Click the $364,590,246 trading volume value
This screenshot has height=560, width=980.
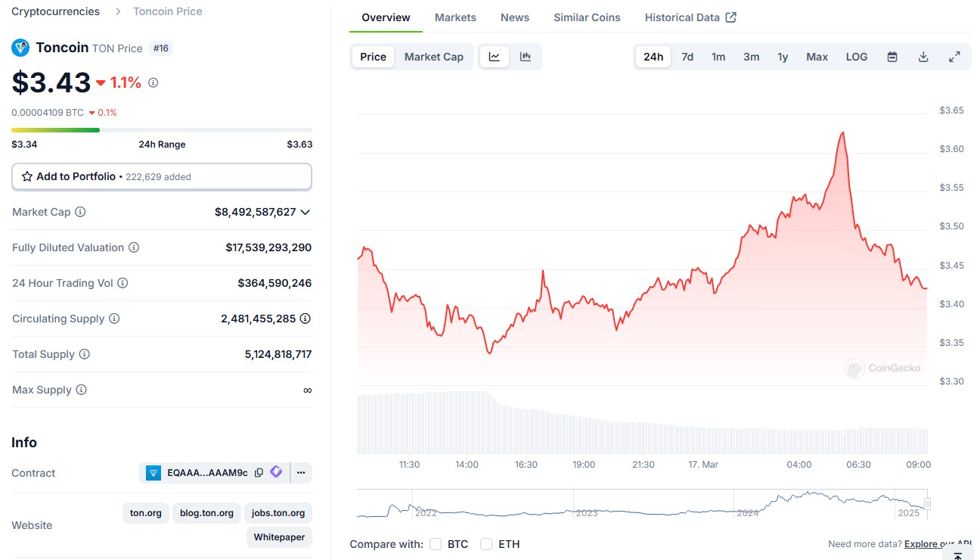coord(274,283)
